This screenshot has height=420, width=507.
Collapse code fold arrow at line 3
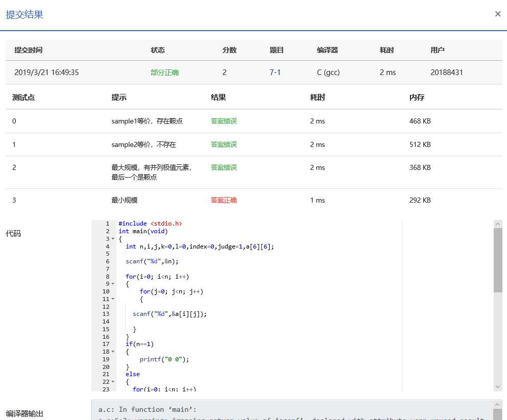[x=113, y=239]
